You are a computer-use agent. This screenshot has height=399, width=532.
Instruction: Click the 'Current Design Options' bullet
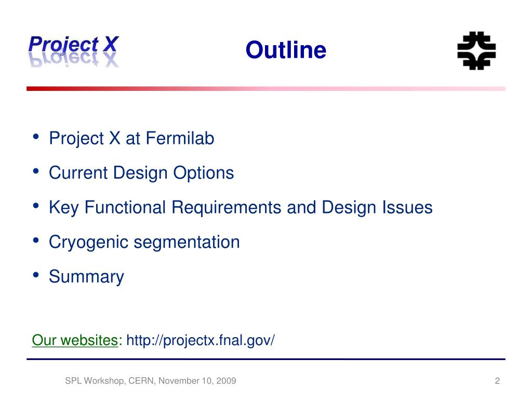pyautogui.click(x=141, y=172)
